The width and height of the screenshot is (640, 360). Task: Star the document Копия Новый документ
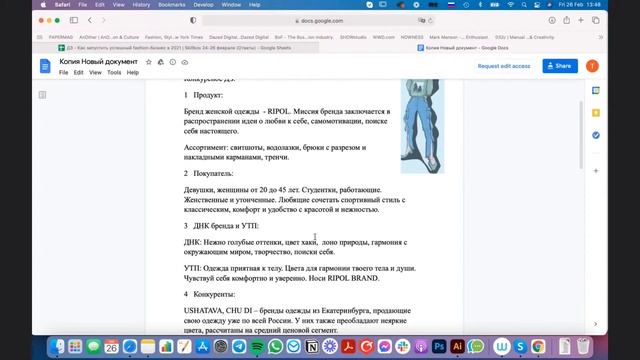click(x=149, y=62)
